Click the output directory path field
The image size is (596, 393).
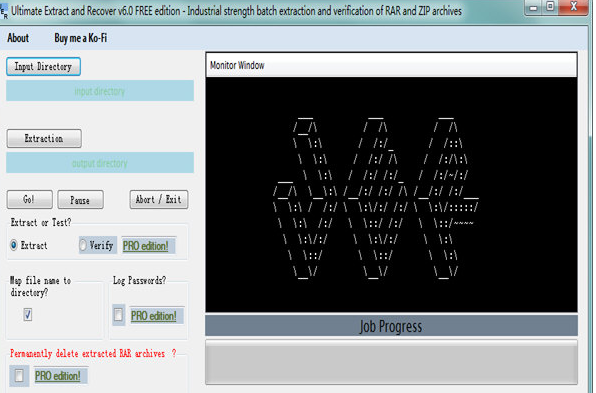tap(100, 163)
